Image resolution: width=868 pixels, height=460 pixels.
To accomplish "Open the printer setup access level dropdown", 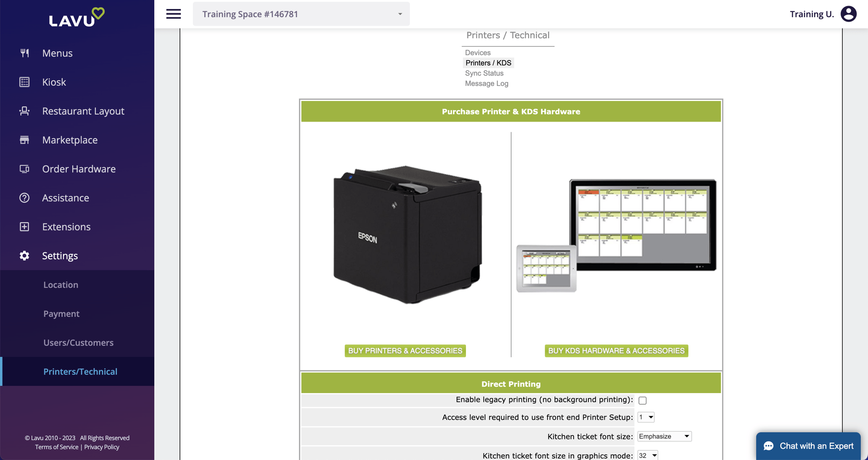I will (646, 417).
